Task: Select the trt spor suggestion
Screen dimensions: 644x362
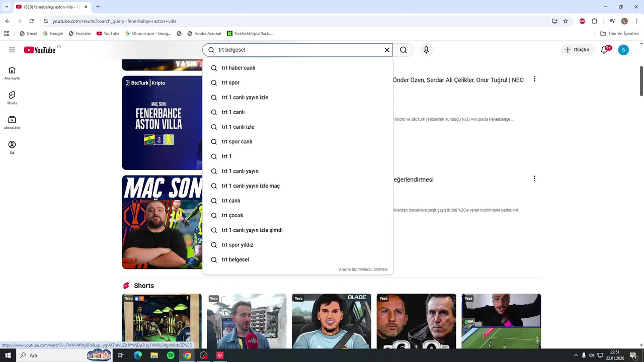Action: coord(297,82)
